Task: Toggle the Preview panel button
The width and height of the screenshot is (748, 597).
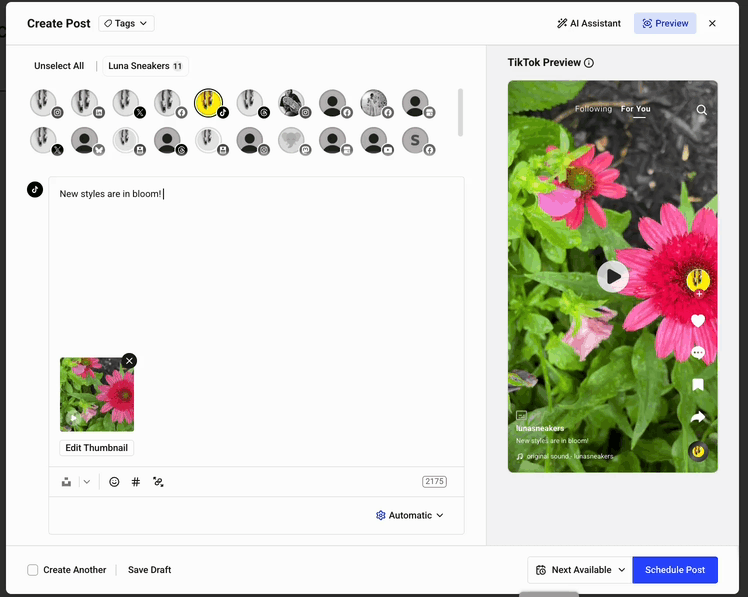Action: (x=665, y=23)
